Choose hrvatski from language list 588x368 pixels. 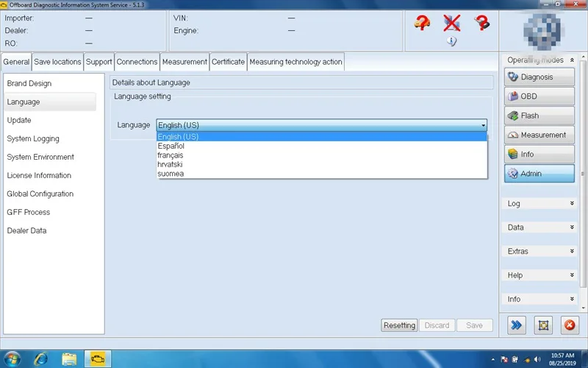click(x=322, y=164)
